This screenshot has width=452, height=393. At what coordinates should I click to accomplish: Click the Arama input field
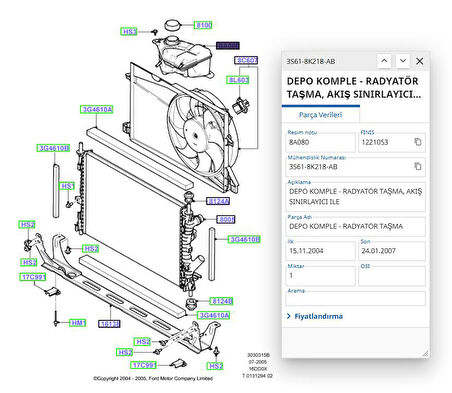(x=355, y=298)
